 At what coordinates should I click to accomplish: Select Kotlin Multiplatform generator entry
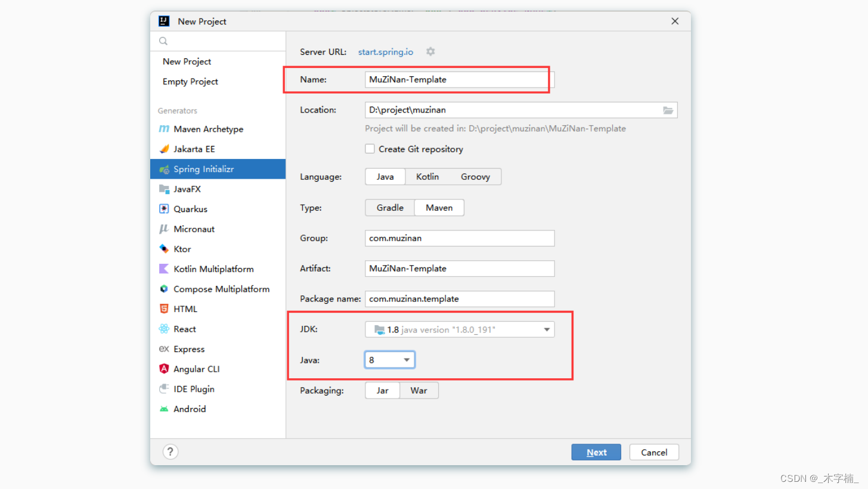(218, 269)
